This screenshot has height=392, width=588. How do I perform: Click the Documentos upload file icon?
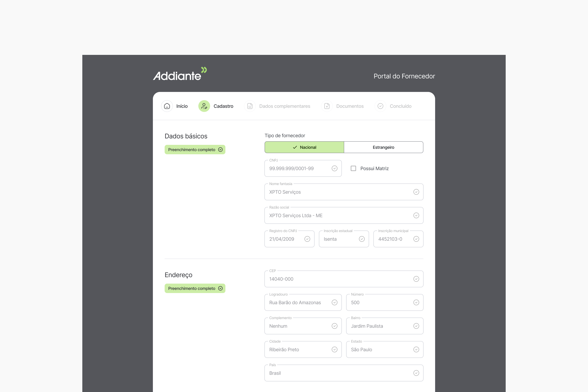[x=327, y=106]
